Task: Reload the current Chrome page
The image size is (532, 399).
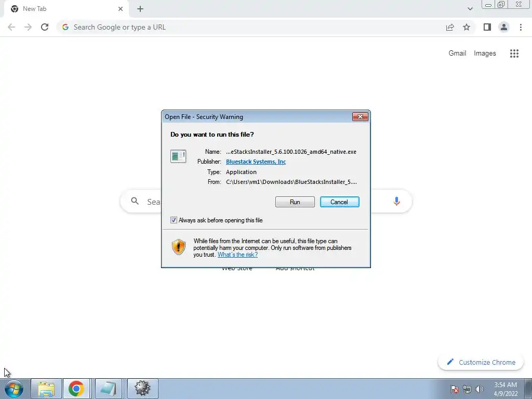Action: [45, 27]
